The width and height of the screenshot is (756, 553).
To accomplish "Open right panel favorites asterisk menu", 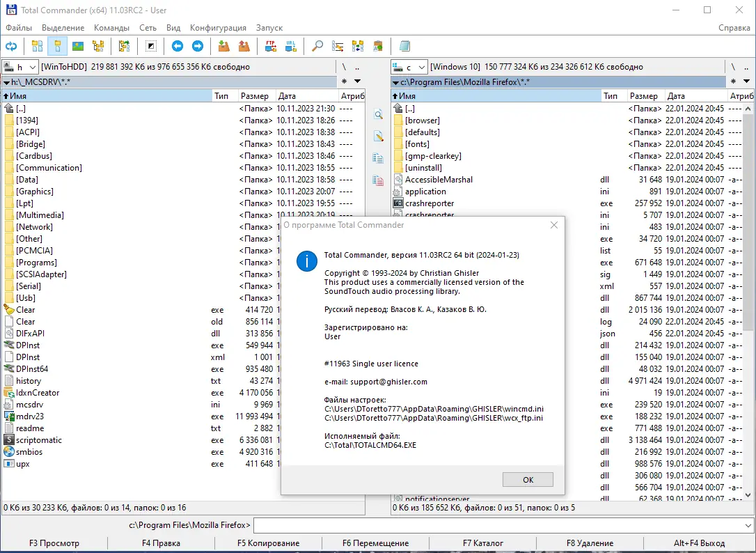I will [733, 81].
